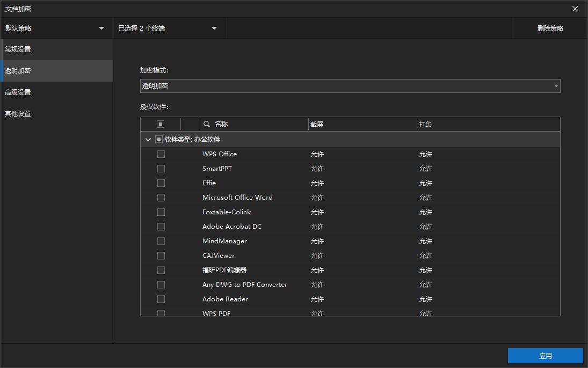
Task: Select the WPS Office row name
Action: pos(220,154)
